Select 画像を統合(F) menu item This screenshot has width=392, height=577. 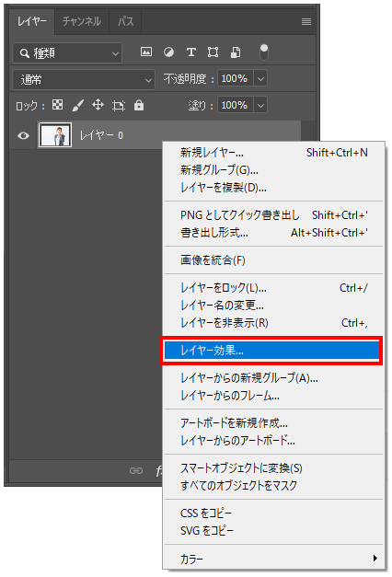[273, 260]
